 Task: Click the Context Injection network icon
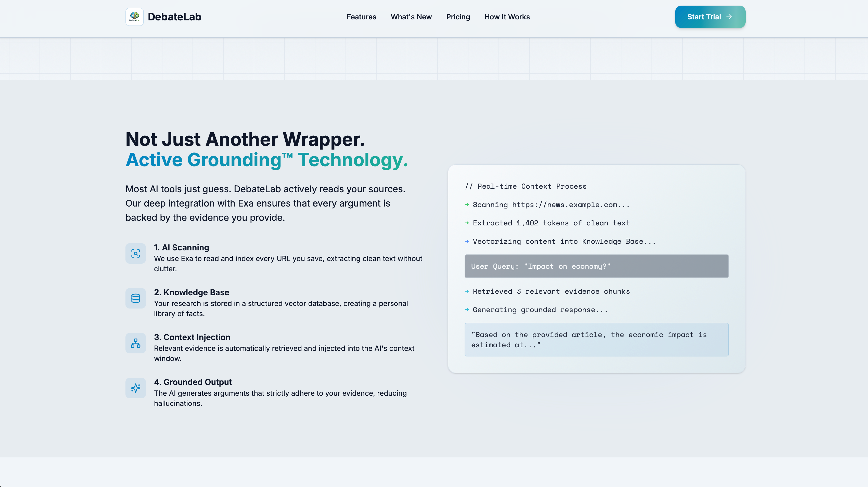tap(135, 343)
